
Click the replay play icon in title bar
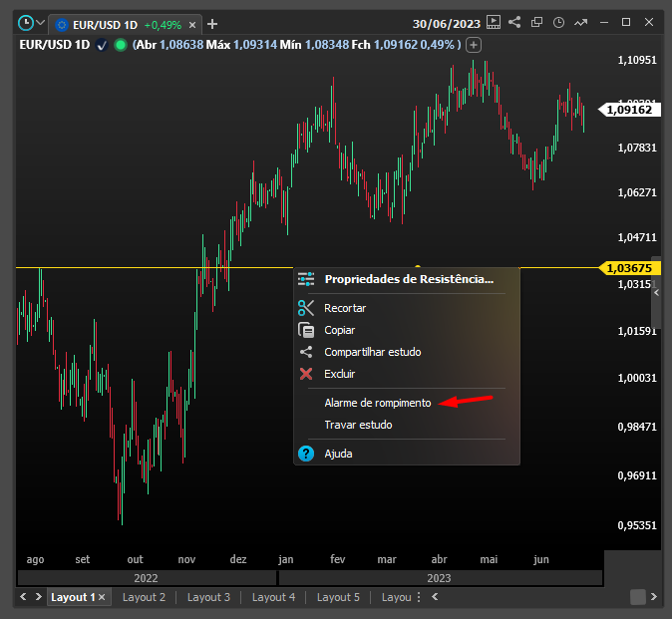(x=492, y=22)
